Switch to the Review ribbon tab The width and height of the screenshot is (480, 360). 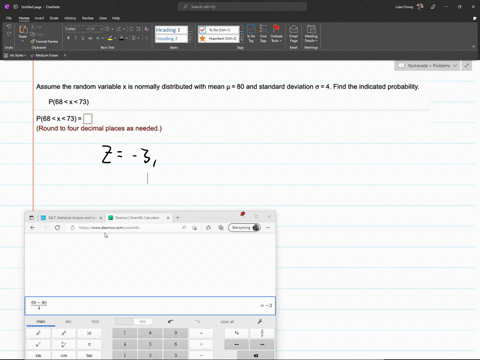pos(88,18)
